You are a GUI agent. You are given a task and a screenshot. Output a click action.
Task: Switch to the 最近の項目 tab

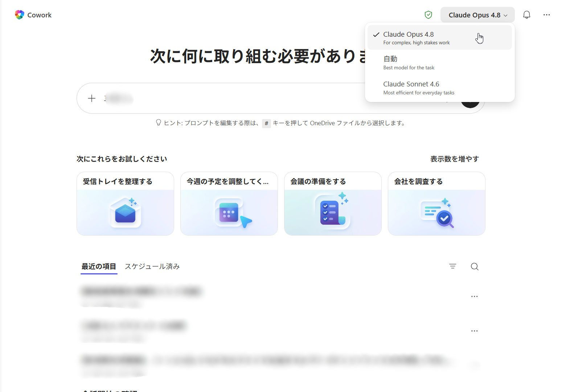(99, 266)
